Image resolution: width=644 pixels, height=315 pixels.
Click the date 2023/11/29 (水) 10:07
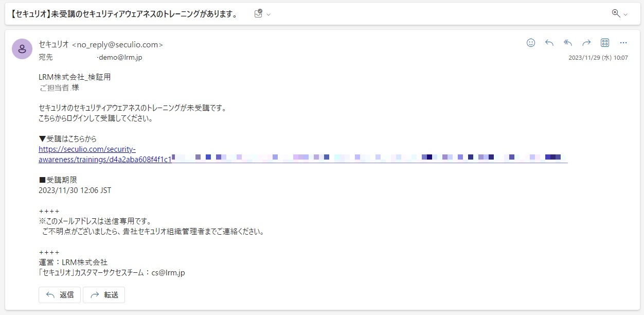pos(598,58)
